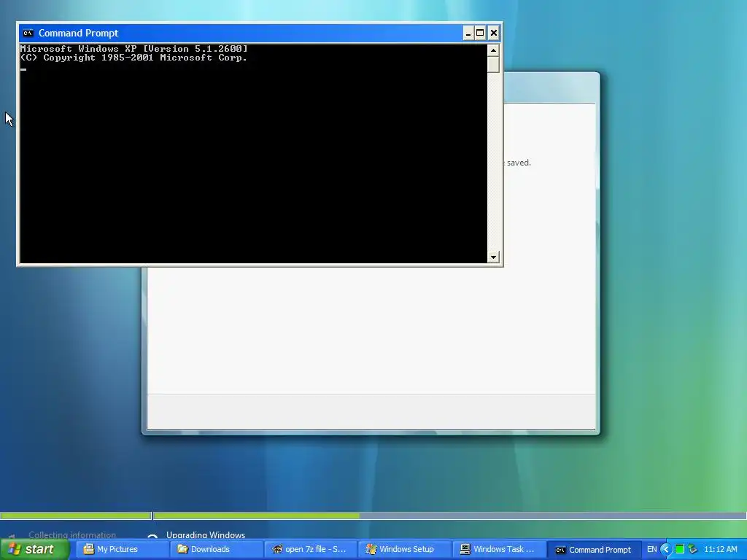Expand hidden system tray icons arrow
Screen dimensions: 747x560
click(x=665, y=550)
